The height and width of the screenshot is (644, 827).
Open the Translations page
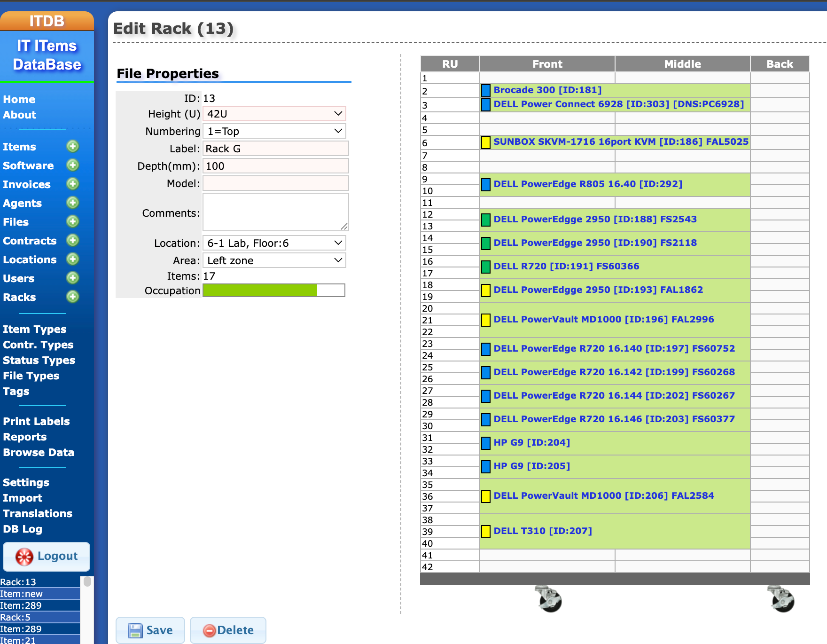[x=38, y=513]
